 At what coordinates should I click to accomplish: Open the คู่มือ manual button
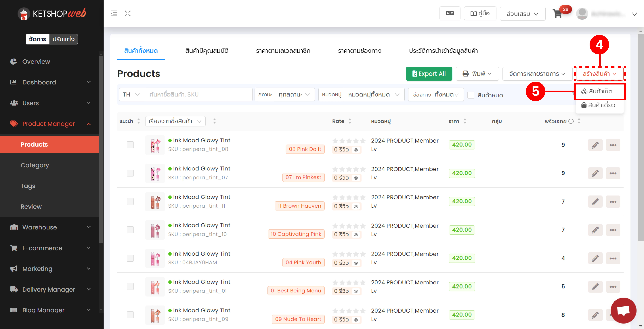click(480, 14)
